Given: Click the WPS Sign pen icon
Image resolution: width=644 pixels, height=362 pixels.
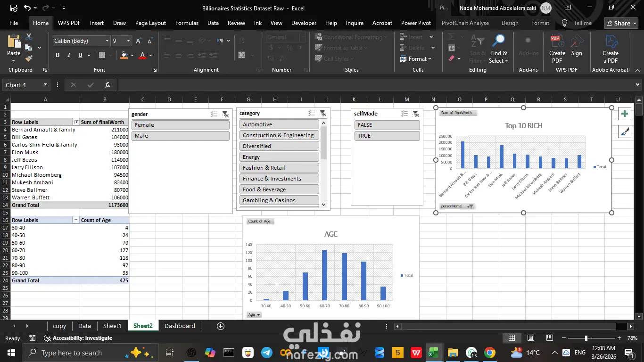Looking at the screenshot, I should point(577,41).
